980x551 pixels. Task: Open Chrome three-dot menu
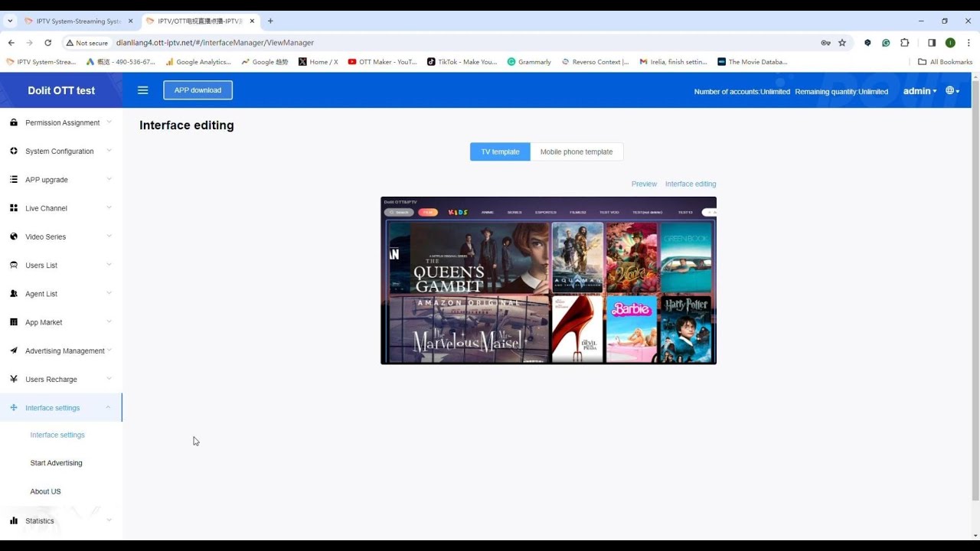click(x=969, y=43)
